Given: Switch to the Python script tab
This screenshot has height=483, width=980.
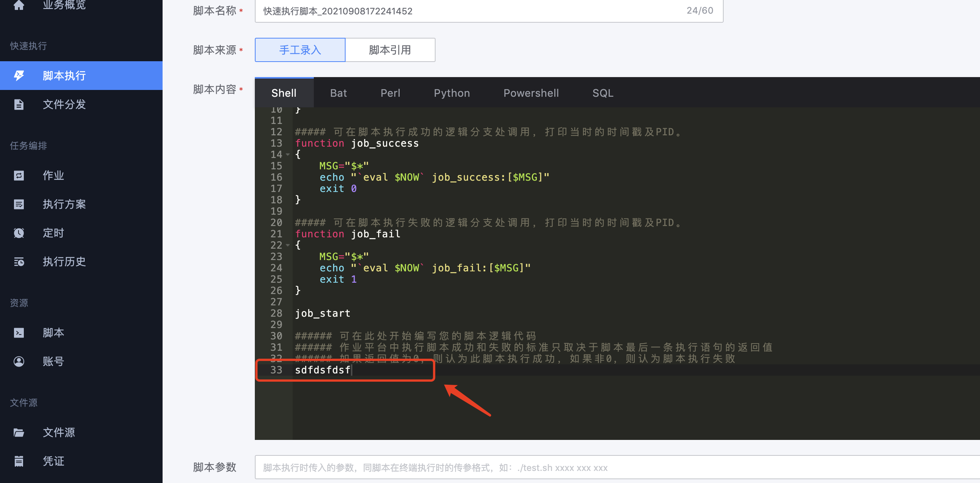Looking at the screenshot, I should pyautogui.click(x=451, y=93).
